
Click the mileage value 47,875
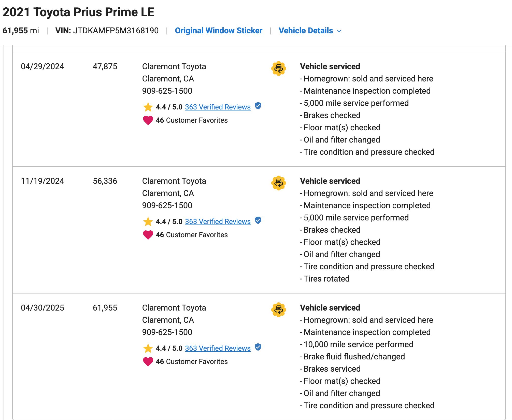105,66
